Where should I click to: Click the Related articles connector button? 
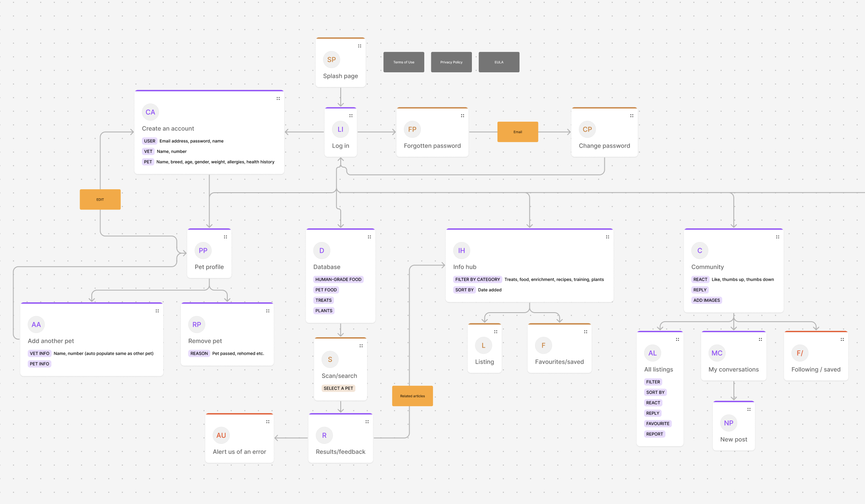pyautogui.click(x=412, y=396)
